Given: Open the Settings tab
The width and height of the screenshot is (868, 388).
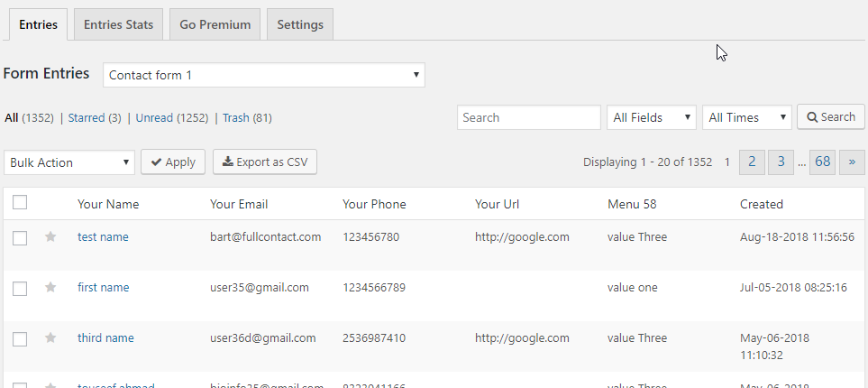Looking at the screenshot, I should coord(300,24).
